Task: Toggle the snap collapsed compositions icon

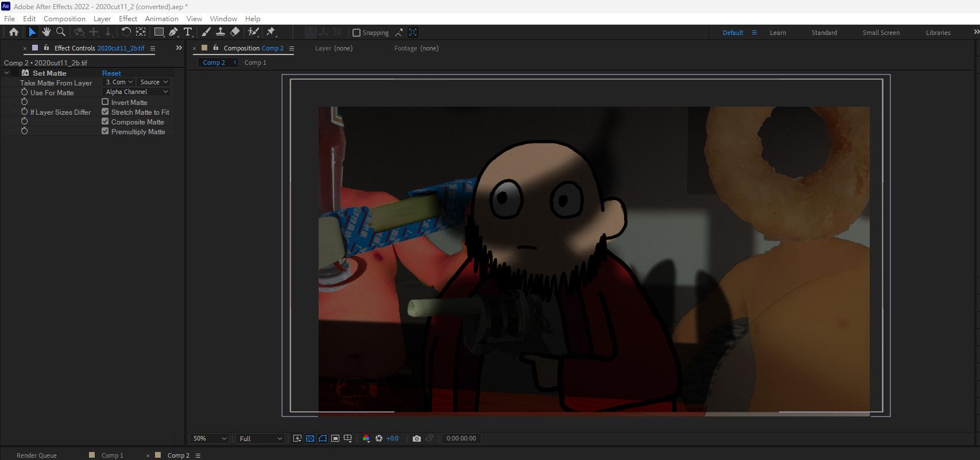Action: [413, 33]
